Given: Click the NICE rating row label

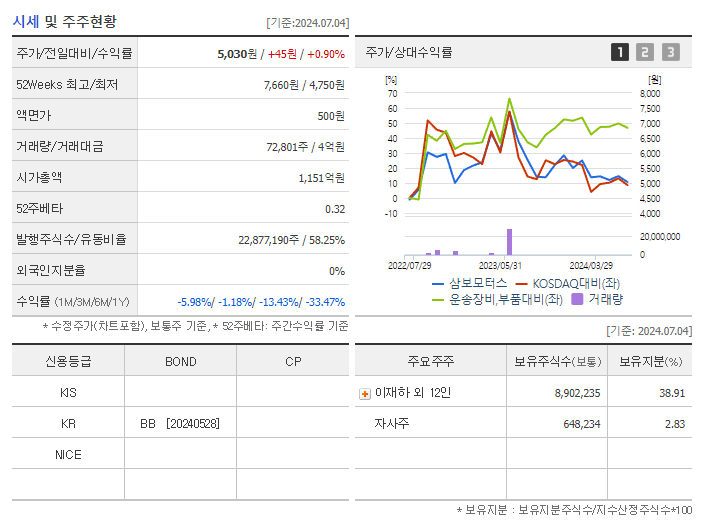Looking at the screenshot, I should (x=68, y=455).
